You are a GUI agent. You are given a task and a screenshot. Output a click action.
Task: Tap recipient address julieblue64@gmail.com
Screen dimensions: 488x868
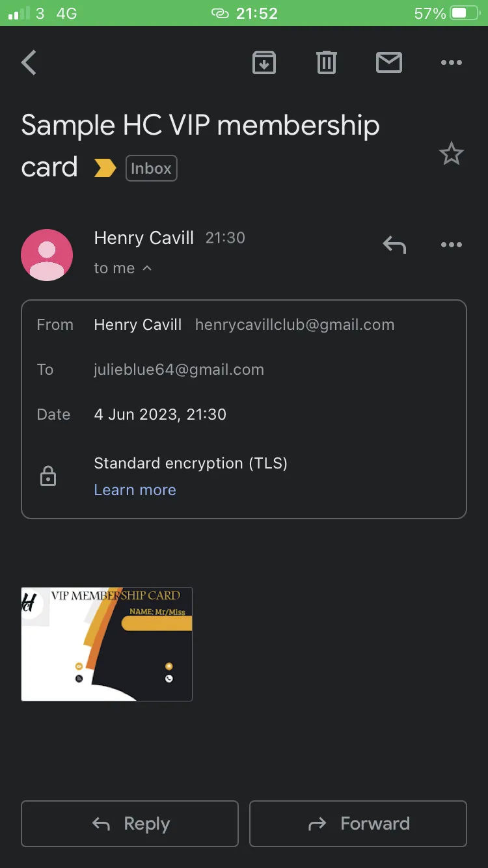(179, 370)
